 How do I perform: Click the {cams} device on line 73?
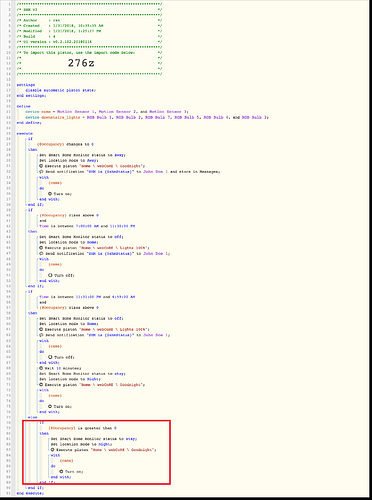[x=55, y=396]
